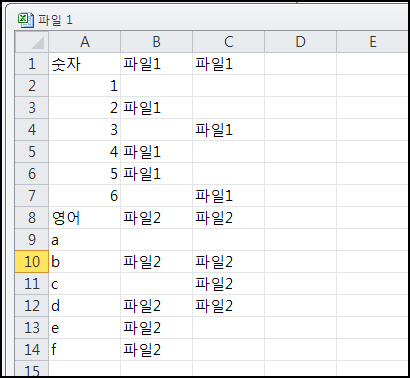Select column E header
Screen dimensions: 410x378
tap(373, 42)
